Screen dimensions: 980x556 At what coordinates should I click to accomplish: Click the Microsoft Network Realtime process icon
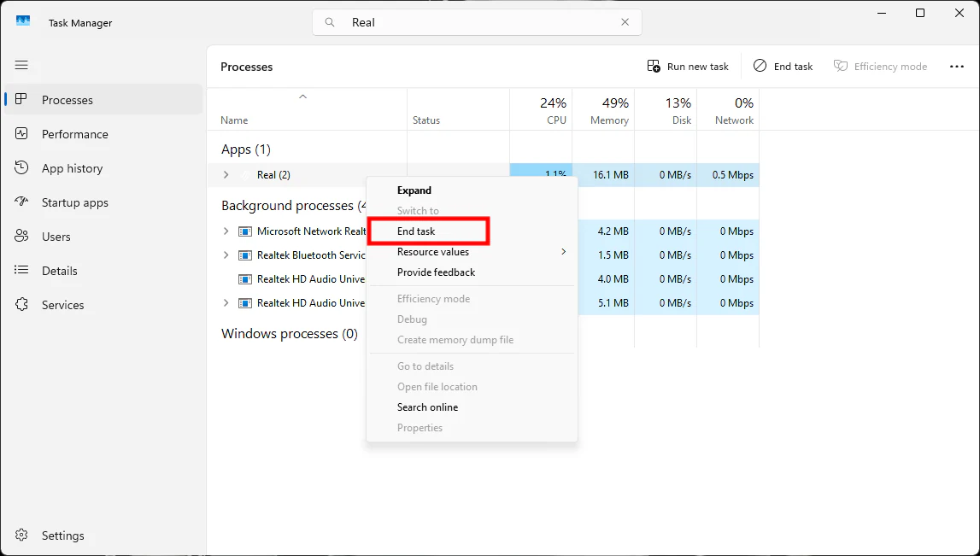pos(245,231)
